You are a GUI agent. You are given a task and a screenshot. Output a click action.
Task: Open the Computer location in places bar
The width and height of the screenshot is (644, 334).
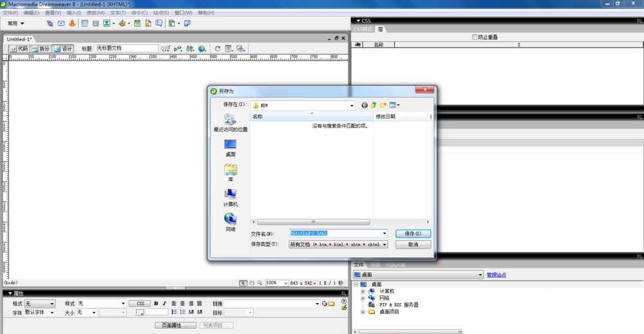(230, 198)
